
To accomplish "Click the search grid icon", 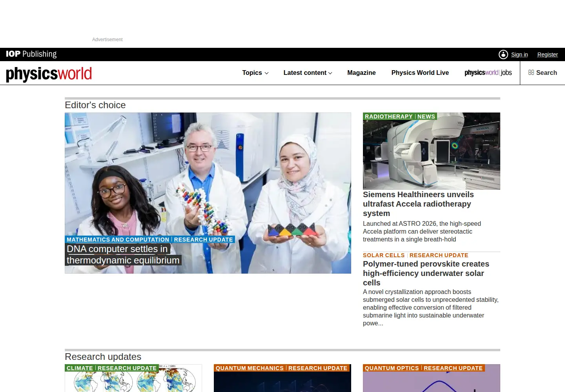I will (x=531, y=73).
